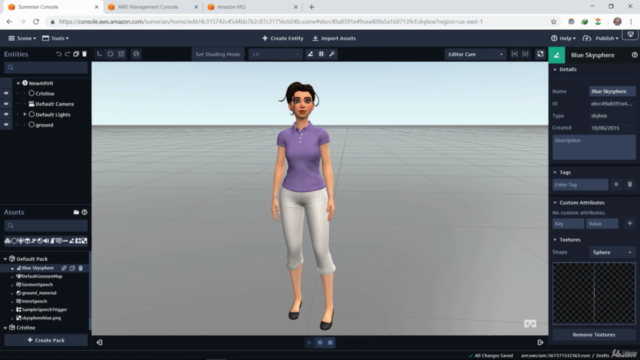Toggle the skybox viewport option icon
The width and height of the screenshot is (640, 360).
click(x=310, y=54)
